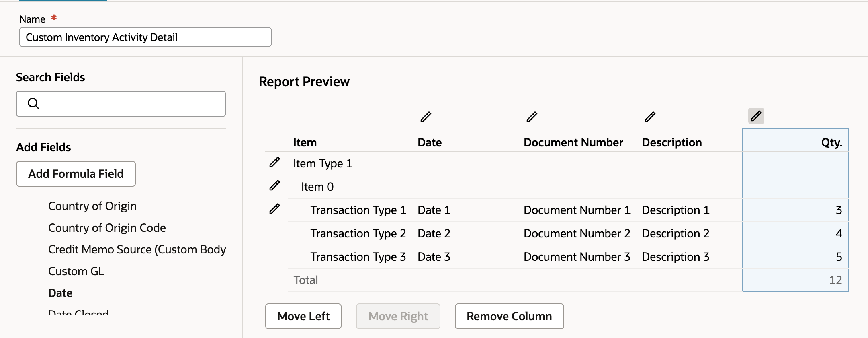The height and width of the screenshot is (338, 868).
Task: Edit the Item Type 1 row pencil
Action: click(x=274, y=162)
